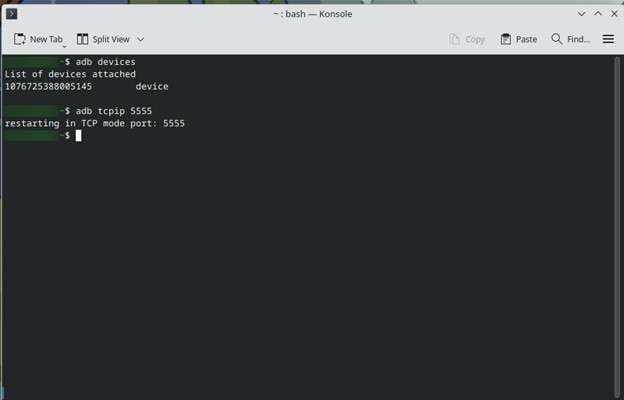Maximize the Konsole window
Viewport: 624px width, 400px height.
pos(598,14)
